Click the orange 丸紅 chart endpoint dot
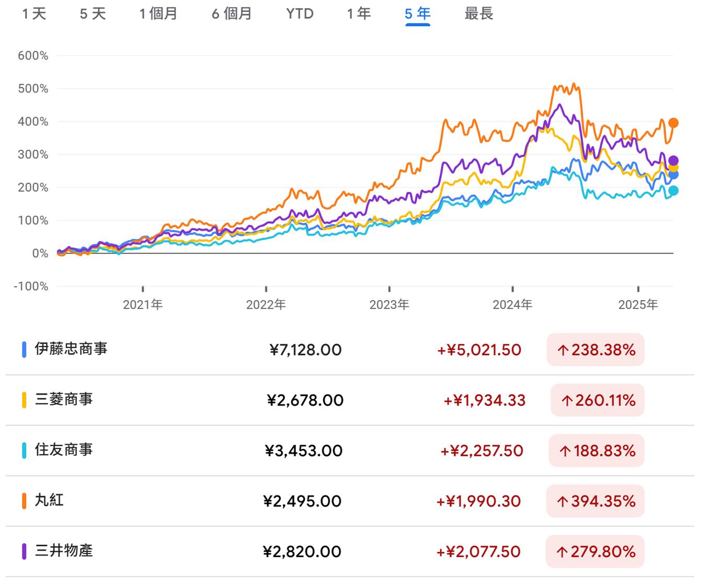 tap(673, 123)
